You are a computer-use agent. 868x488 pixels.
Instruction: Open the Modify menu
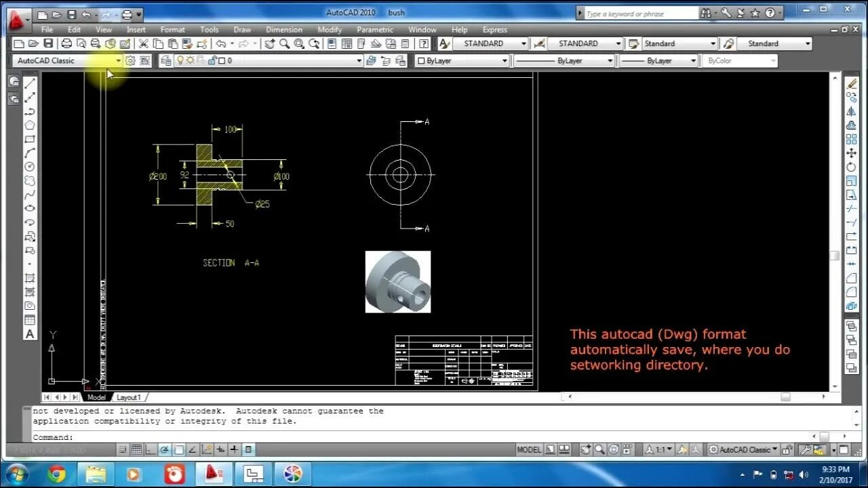coord(330,30)
